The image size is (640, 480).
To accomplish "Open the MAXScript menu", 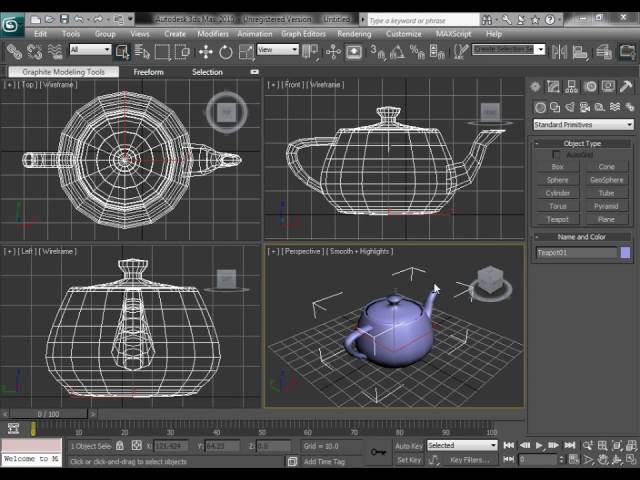I will point(453,34).
